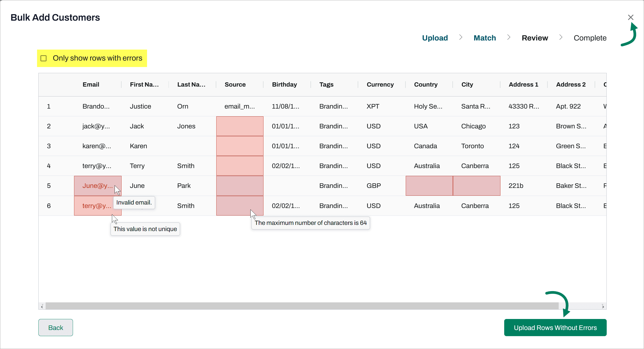Select the Match step
Image resolution: width=644 pixels, height=349 pixels.
(485, 38)
